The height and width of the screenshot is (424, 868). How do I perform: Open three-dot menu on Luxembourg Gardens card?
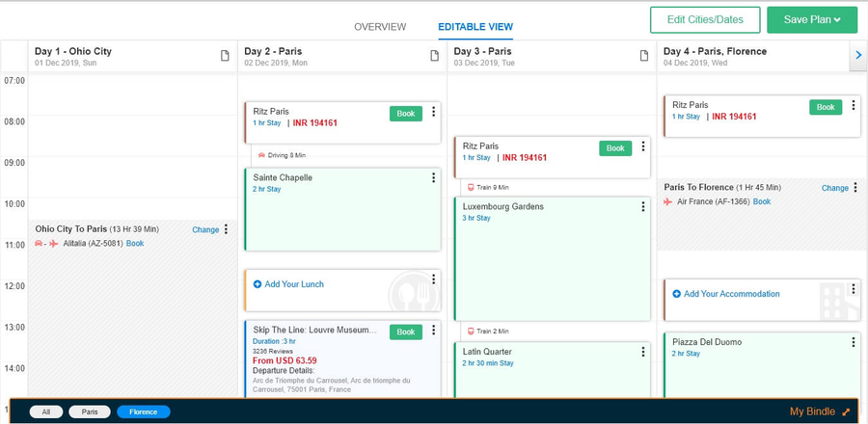[643, 206]
